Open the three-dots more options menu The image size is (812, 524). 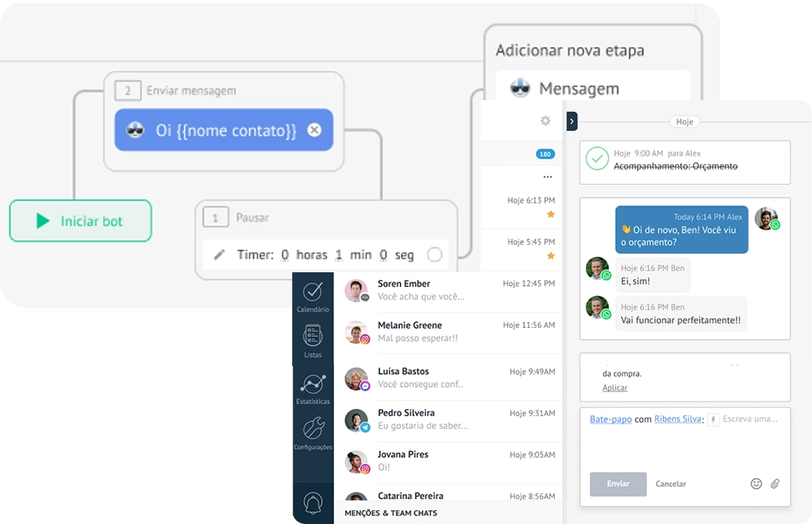coord(547,177)
